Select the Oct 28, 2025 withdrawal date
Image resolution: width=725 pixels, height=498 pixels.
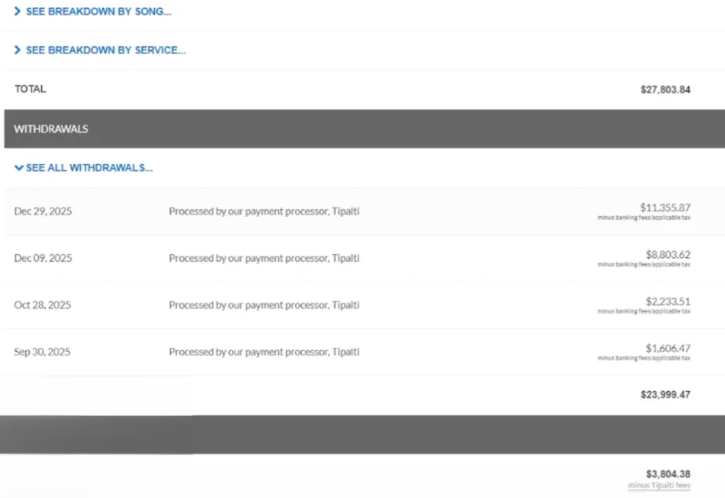point(42,305)
